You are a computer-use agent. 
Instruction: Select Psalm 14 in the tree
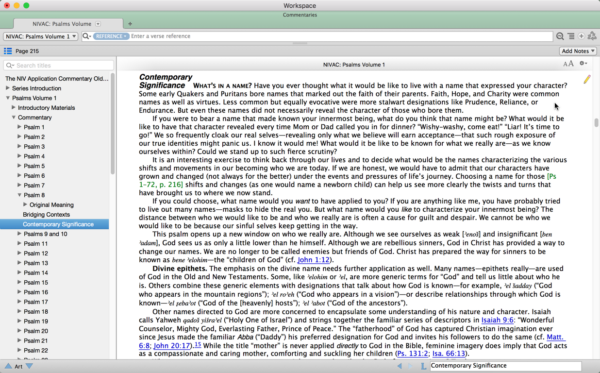pyautogui.click(x=36, y=273)
